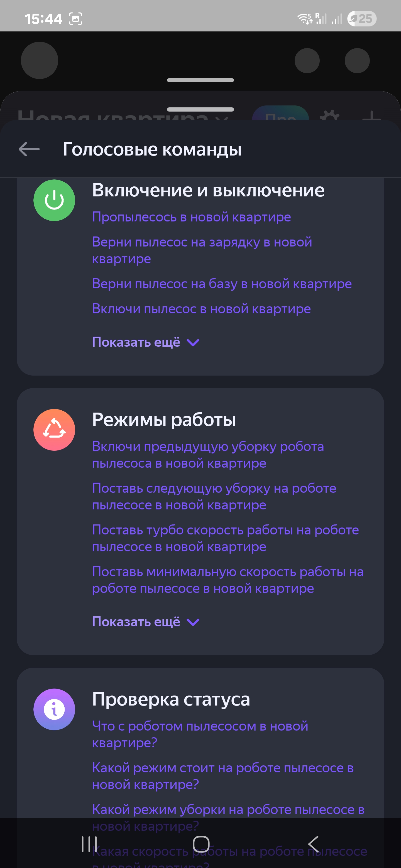Viewport: 401px width, 868px height.
Task: Choose "Поставь следующую уборку" command
Action: [214, 496]
